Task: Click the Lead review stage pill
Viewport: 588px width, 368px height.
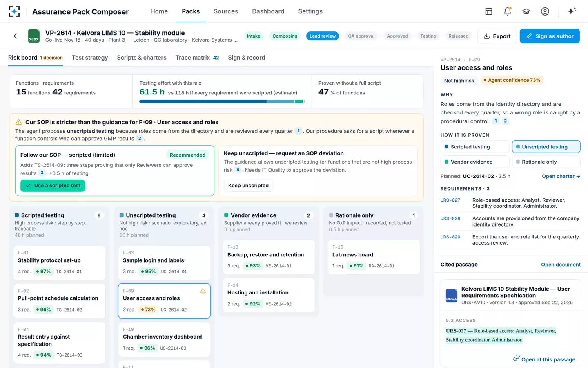Action: (x=323, y=36)
